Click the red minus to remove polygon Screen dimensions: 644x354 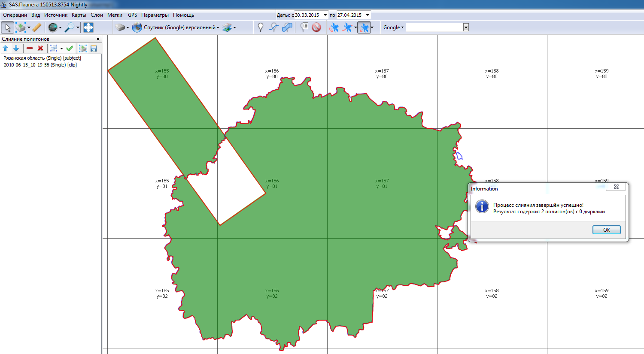pos(30,48)
